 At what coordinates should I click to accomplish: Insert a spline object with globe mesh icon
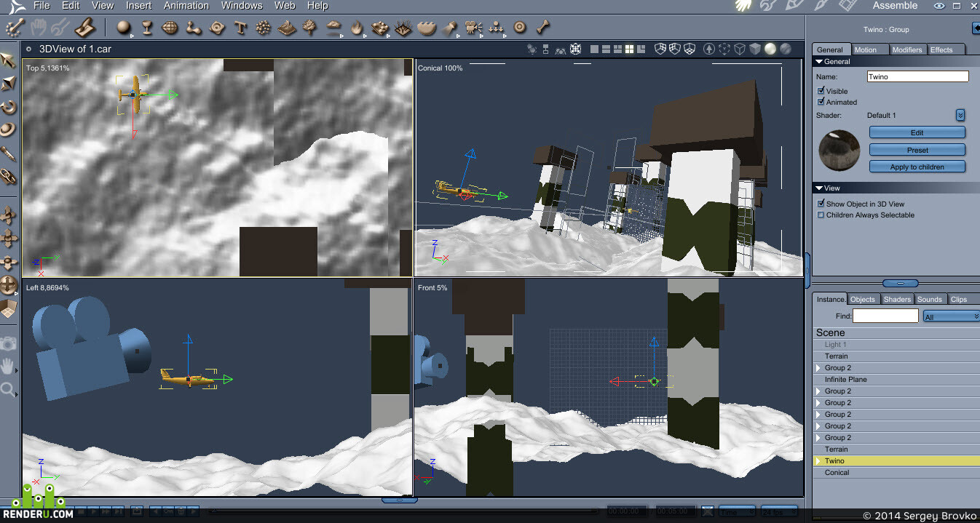pyautogui.click(x=170, y=28)
